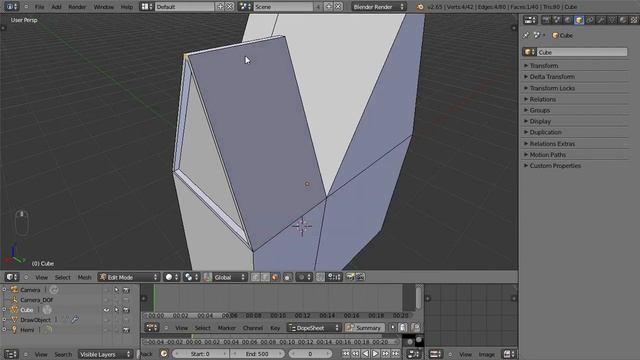Open the Edit Mode dropdown
The image size is (640, 360).
[128, 277]
